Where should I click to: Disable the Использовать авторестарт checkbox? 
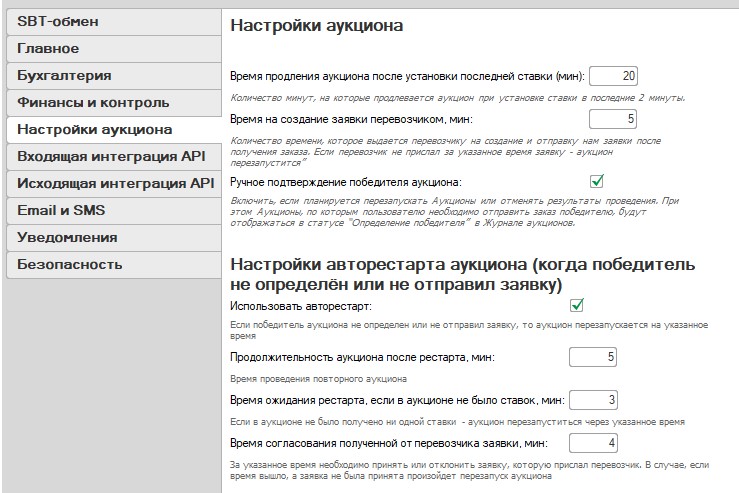577,305
